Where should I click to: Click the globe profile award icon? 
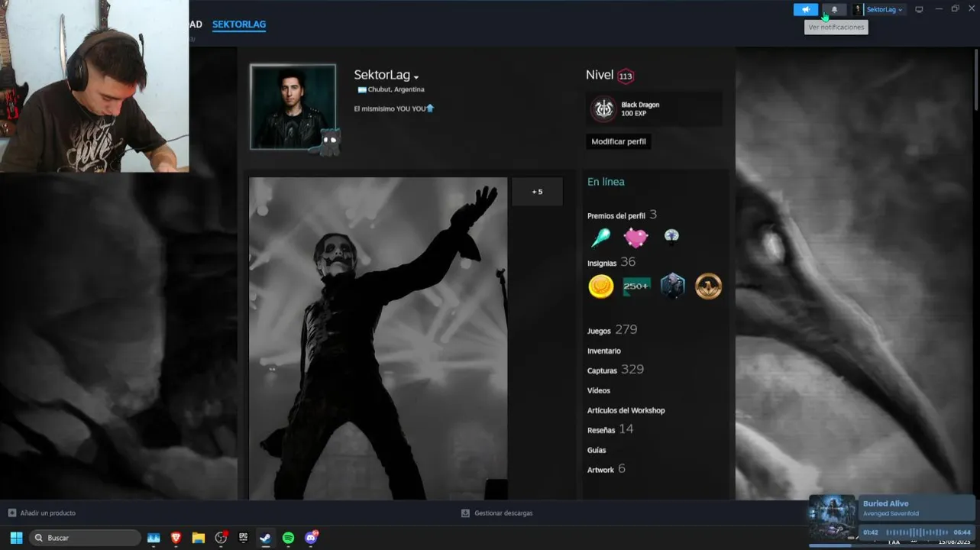671,236
